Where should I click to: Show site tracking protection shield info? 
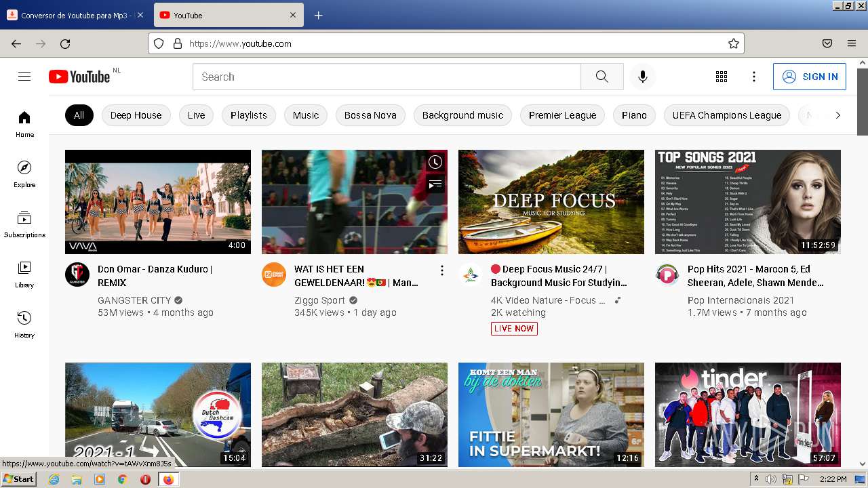point(159,43)
